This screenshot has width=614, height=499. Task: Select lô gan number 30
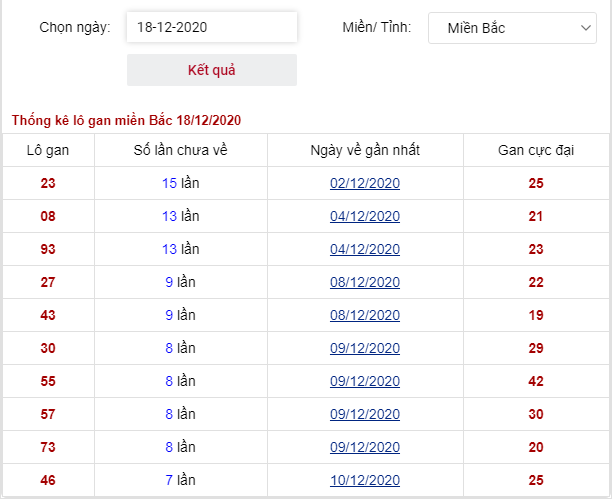pos(48,348)
